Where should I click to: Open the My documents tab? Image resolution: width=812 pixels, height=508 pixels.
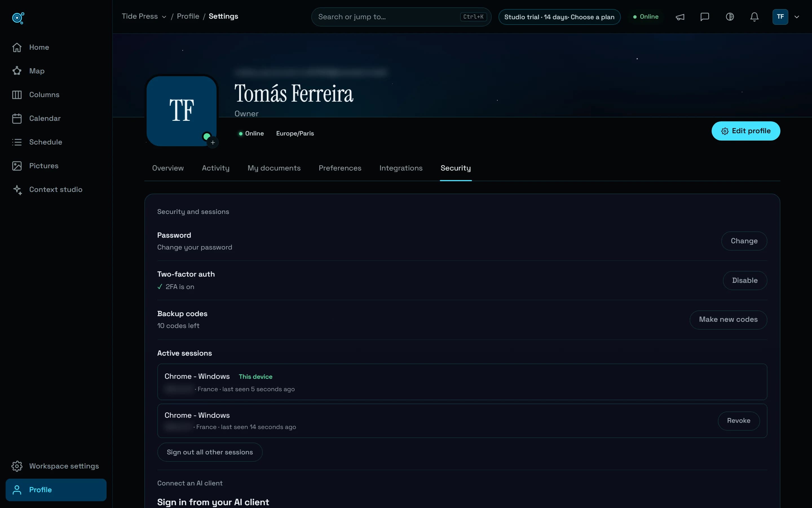click(274, 168)
